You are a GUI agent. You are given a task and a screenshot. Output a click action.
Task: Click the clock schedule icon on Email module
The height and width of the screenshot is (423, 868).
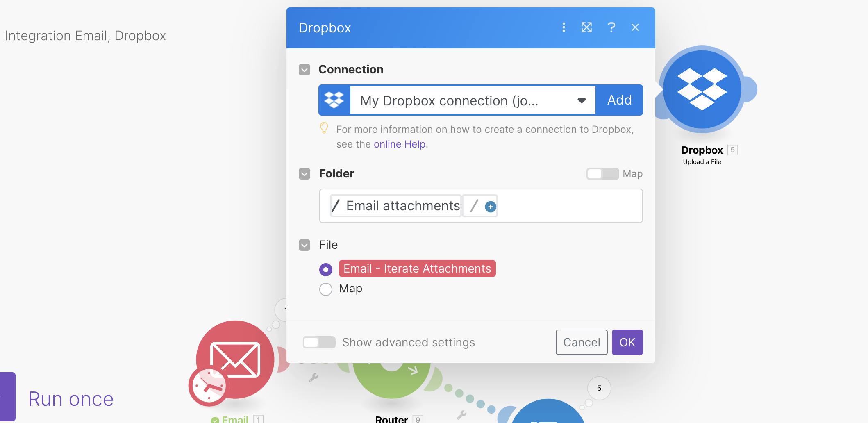208,386
